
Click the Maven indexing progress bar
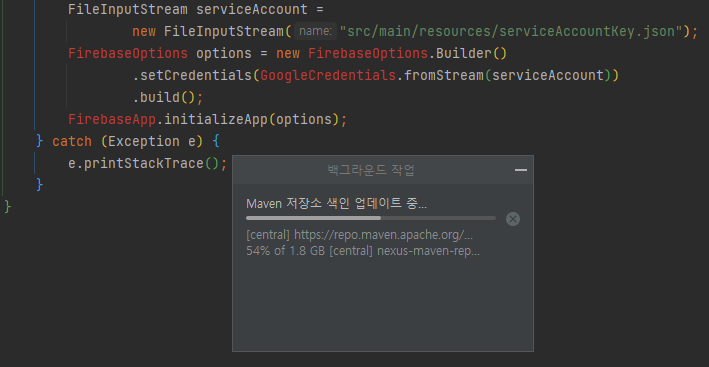point(370,218)
